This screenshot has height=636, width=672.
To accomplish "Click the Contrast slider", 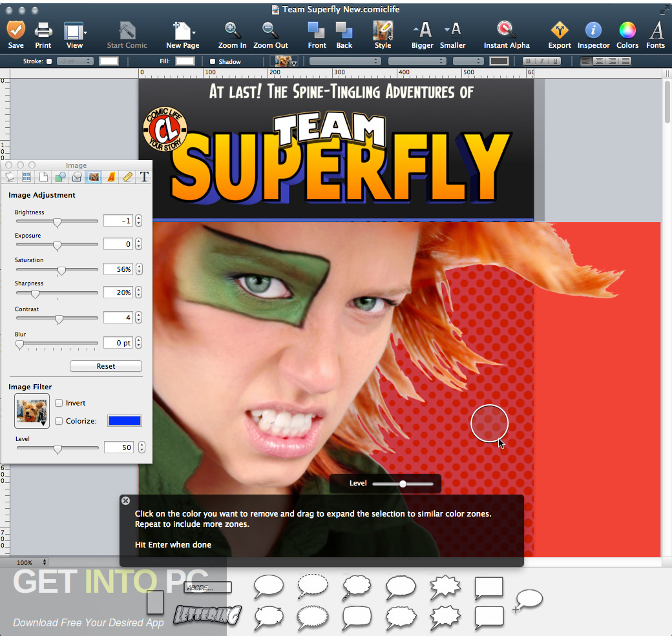I will 57,318.
